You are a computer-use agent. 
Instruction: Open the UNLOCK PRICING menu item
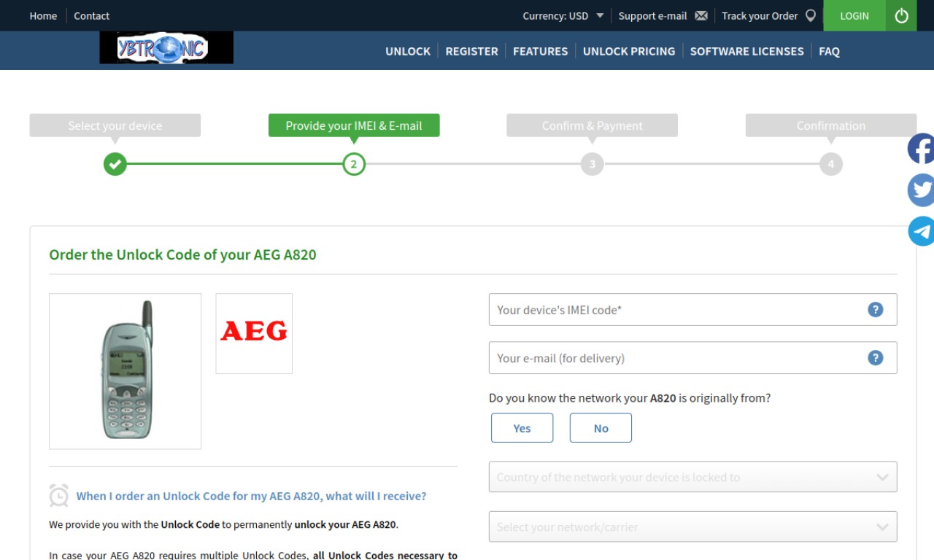coord(629,51)
